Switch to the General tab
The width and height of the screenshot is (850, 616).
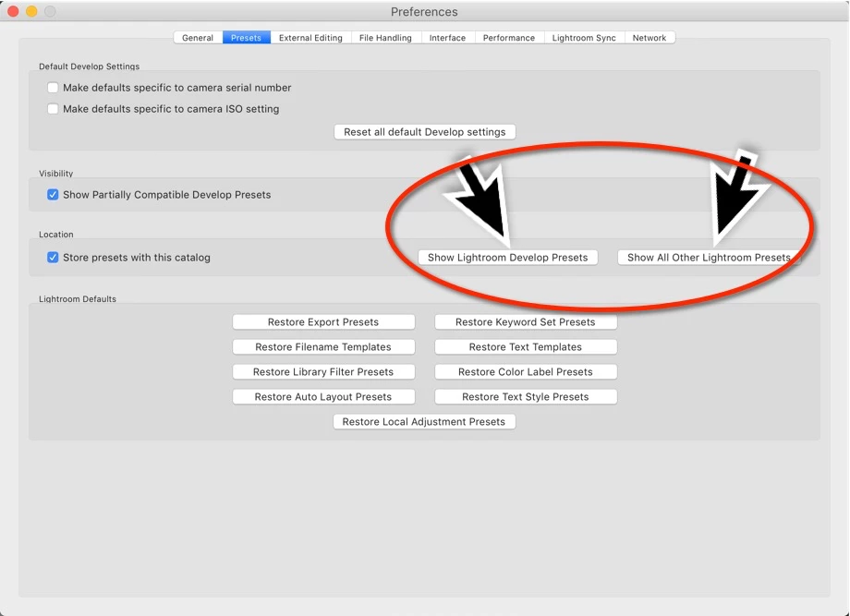[x=198, y=38]
